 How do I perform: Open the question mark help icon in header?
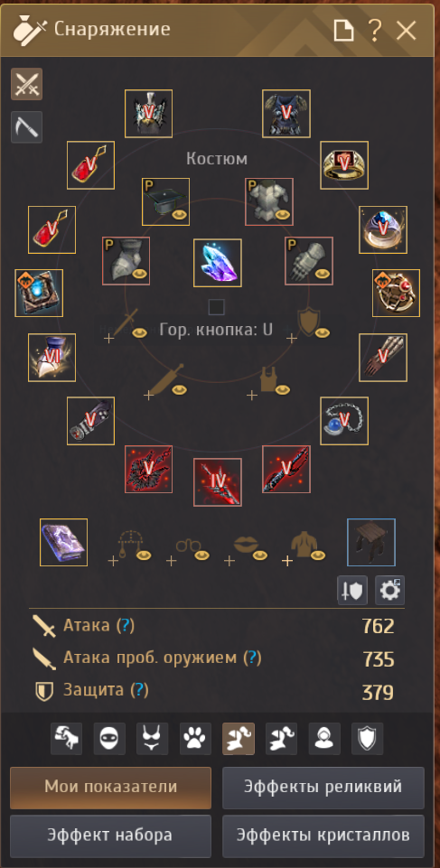[375, 31]
